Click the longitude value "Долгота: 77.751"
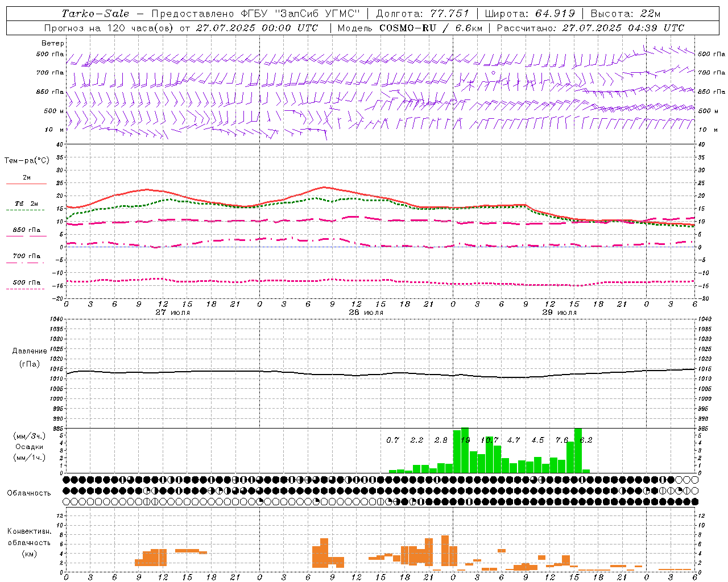This screenshot has height=582, width=728. pos(423,14)
